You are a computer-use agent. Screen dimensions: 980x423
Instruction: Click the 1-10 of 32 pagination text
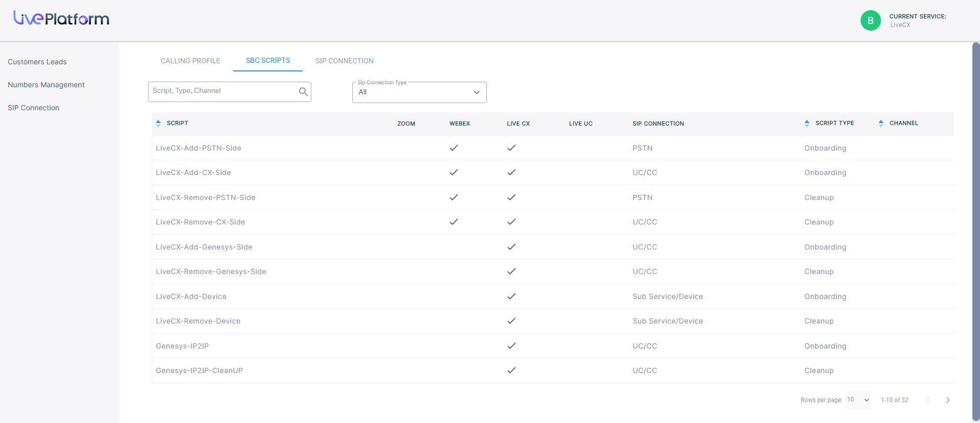click(895, 400)
